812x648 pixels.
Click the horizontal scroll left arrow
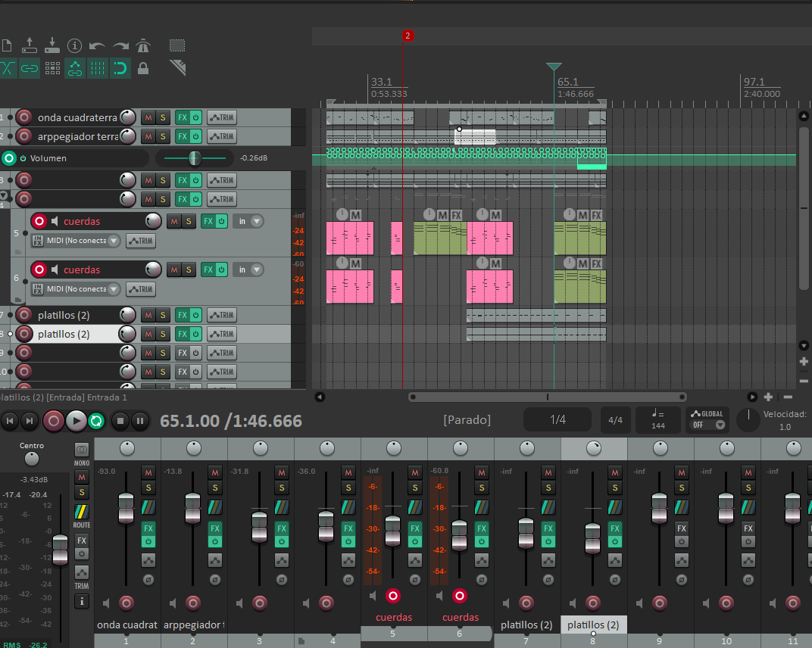pos(320,397)
